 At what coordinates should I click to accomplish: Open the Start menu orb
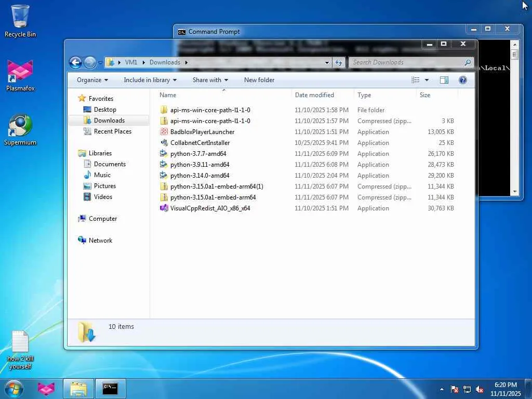coord(14,389)
